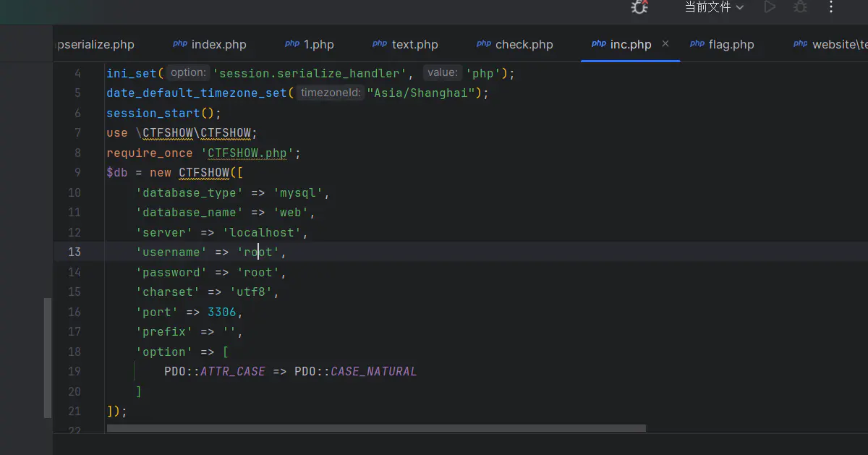Click the debug bug icon with red badge
This screenshot has width=868, height=455.
pos(639,7)
